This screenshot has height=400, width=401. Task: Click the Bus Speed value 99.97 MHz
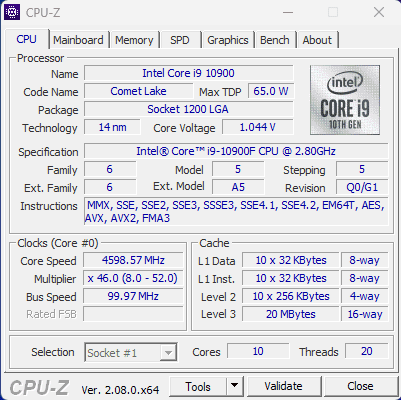point(133,296)
